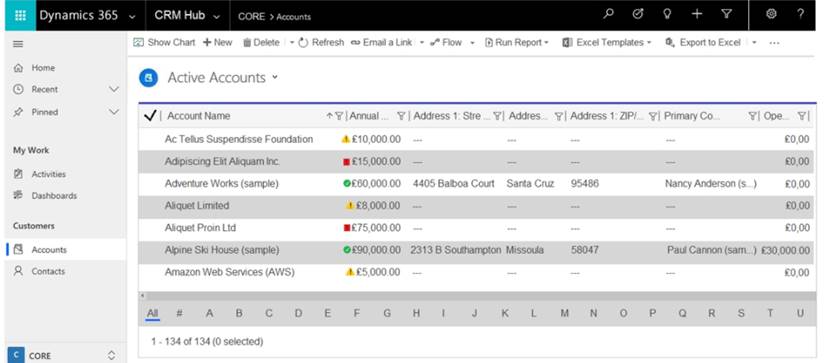Click filter icon on Primary Co... column
This screenshot has height=363, width=825.
click(x=753, y=116)
